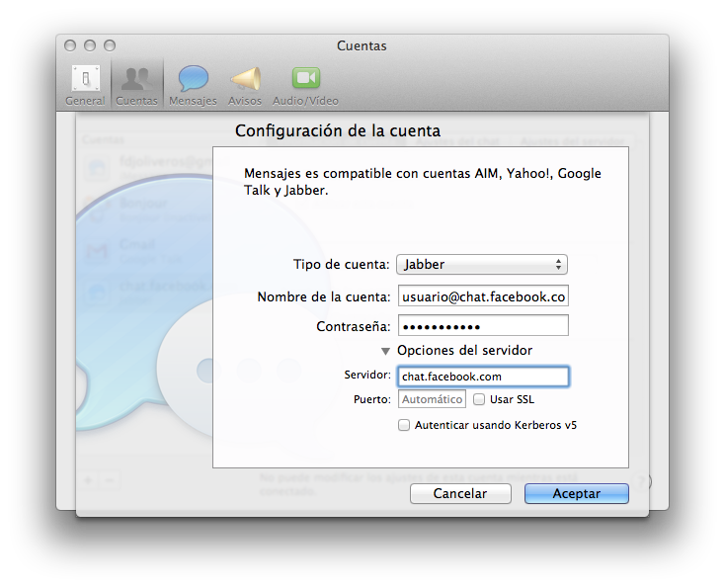This screenshot has height=588, width=725.
Task: Click the Servidor text field
Action: (483, 377)
